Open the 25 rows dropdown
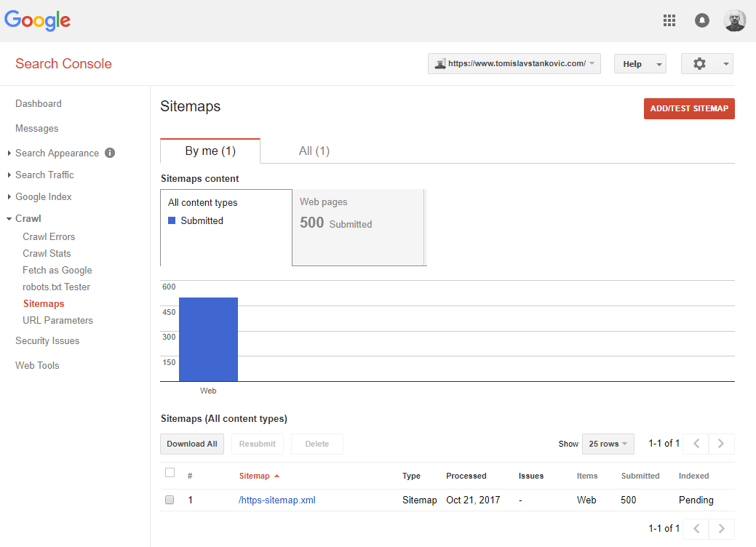This screenshot has height=547, width=756. pos(608,444)
